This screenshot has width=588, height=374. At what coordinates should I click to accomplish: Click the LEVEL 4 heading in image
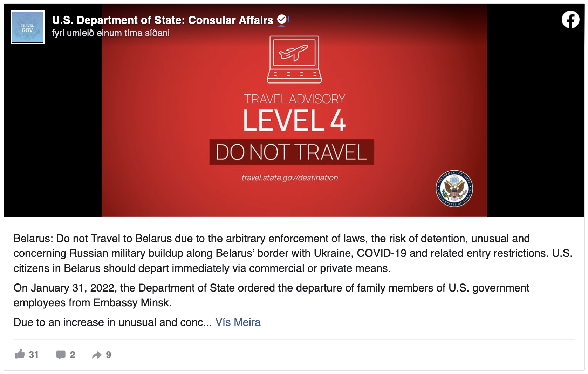[294, 121]
